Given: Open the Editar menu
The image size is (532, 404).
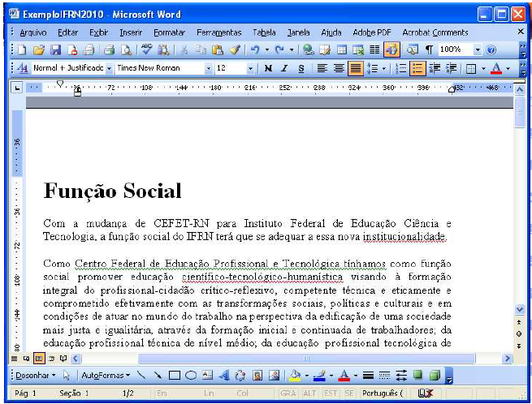Looking at the screenshot, I should [68, 32].
